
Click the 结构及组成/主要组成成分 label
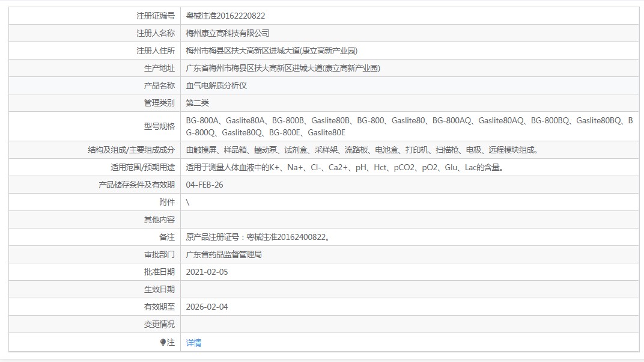pyautogui.click(x=131, y=150)
